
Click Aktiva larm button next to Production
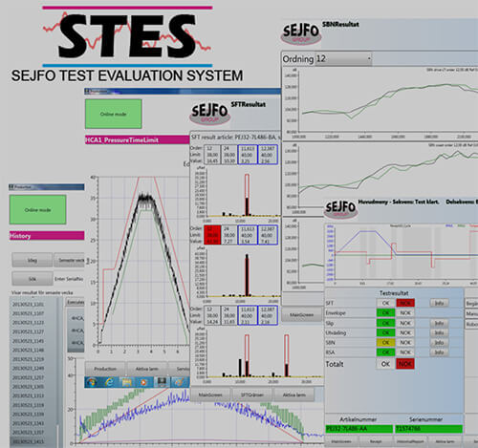tap(147, 369)
